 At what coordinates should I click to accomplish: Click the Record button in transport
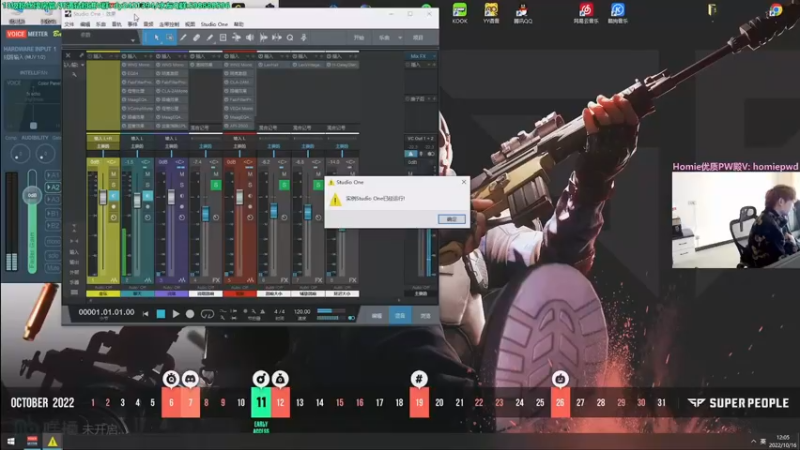[190, 314]
